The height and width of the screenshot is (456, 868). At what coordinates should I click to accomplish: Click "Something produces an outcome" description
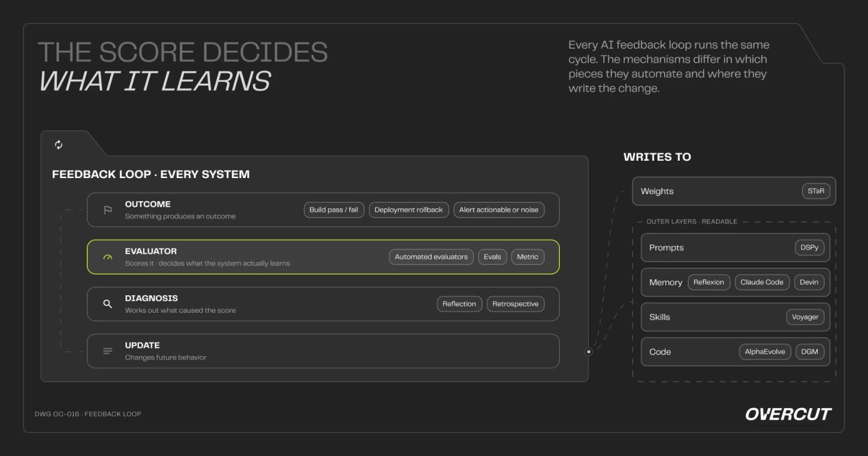180,217
